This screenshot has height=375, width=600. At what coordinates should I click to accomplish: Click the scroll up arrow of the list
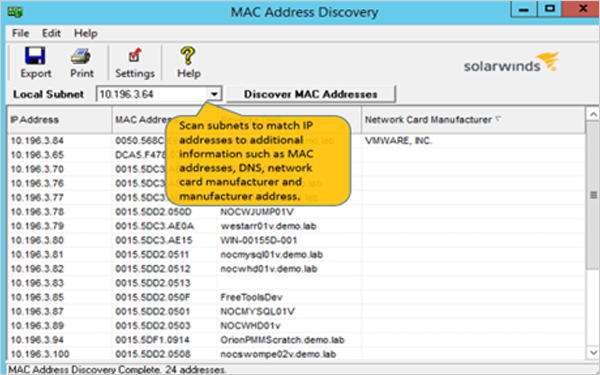tap(593, 114)
